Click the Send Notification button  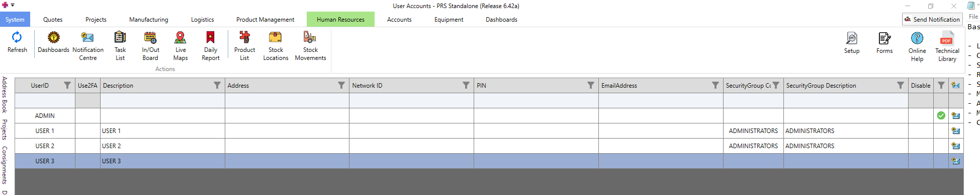coord(932,19)
